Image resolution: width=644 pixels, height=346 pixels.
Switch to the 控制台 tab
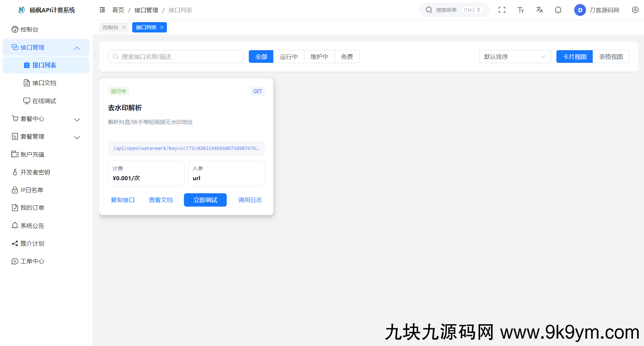pos(110,27)
